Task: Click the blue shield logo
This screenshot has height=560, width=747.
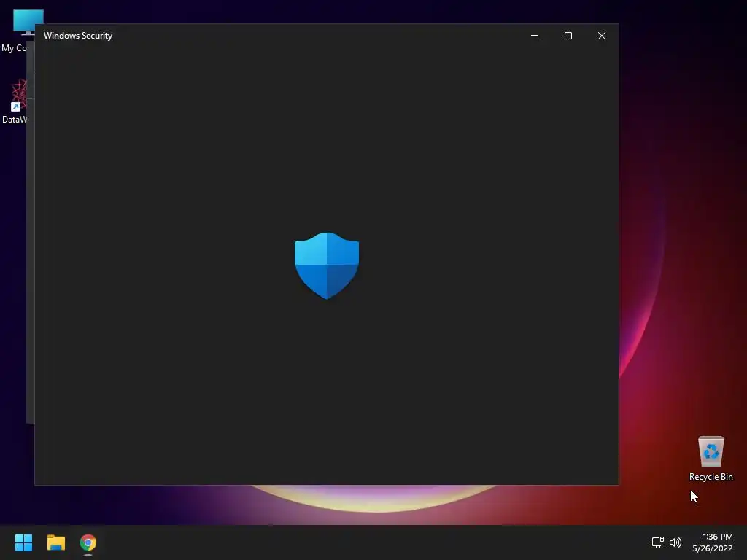Action: point(327,265)
